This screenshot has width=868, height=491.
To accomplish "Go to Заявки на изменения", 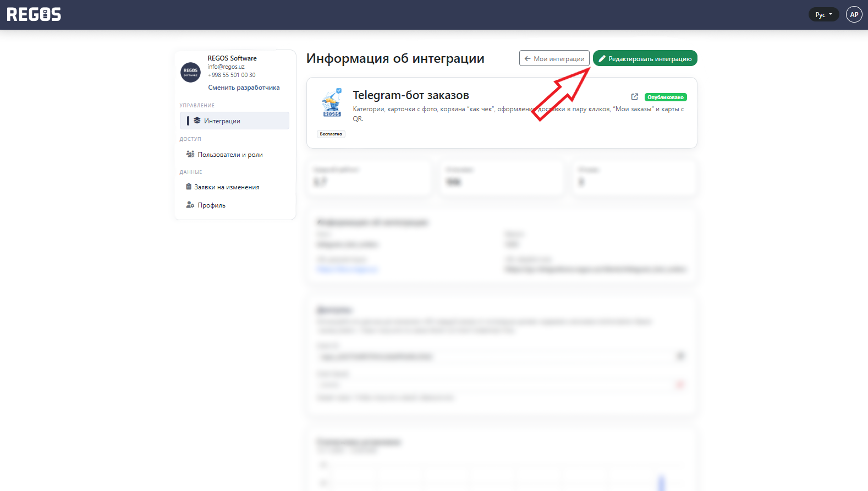I will [x=227, y=187].
